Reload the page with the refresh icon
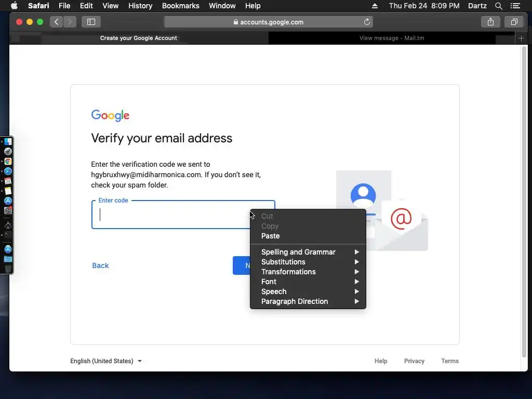 [x=367, y=22]
